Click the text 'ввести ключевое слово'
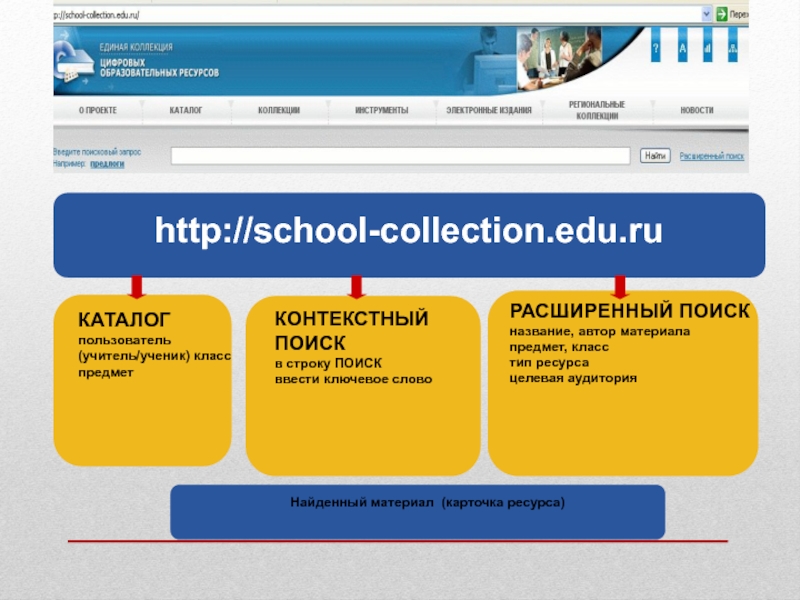This screenshot has height=600, width=800. pyautogui.click(x=354, y=380)
